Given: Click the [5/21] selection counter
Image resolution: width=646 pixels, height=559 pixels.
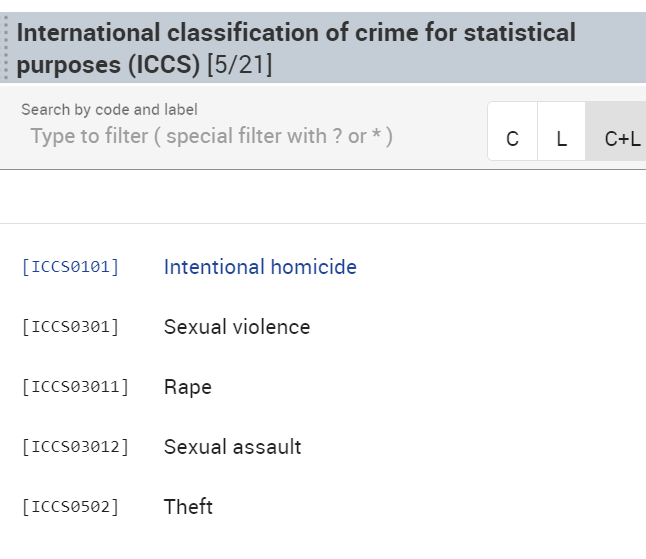Looking at the screenshot, I should (x=239, y=66).
